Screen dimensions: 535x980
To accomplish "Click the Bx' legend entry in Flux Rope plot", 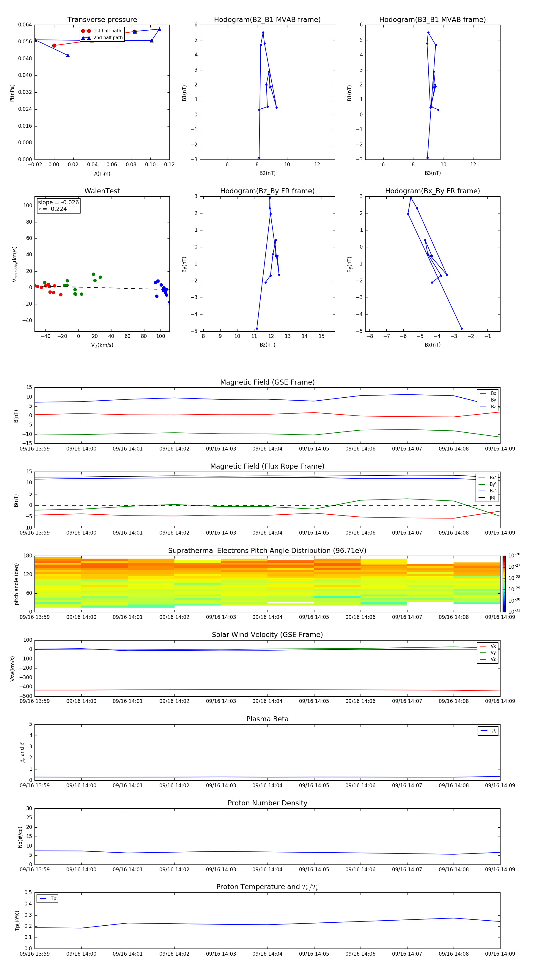I will [x=487, y=478].
